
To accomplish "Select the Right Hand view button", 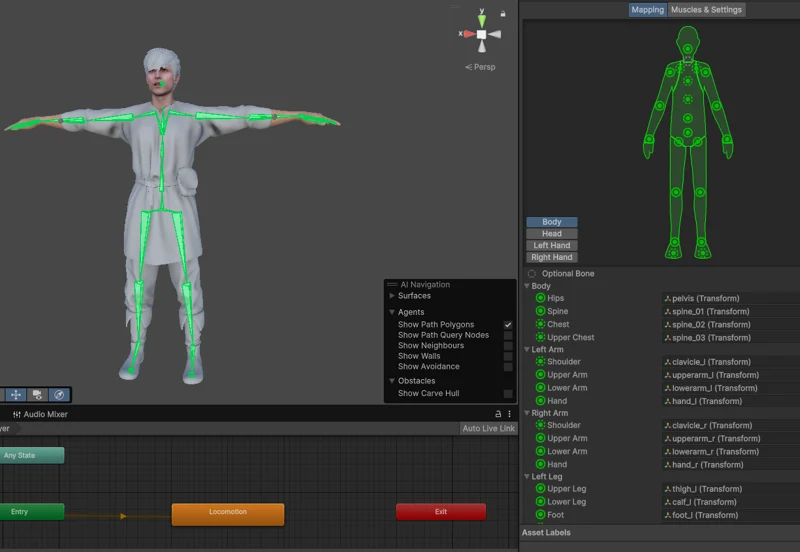I will 552,257.
